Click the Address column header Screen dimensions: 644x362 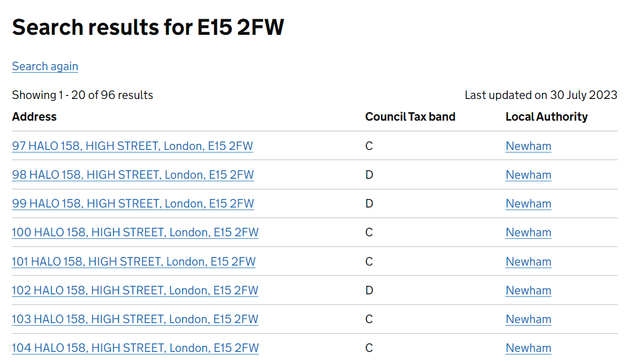pos(34,117)
